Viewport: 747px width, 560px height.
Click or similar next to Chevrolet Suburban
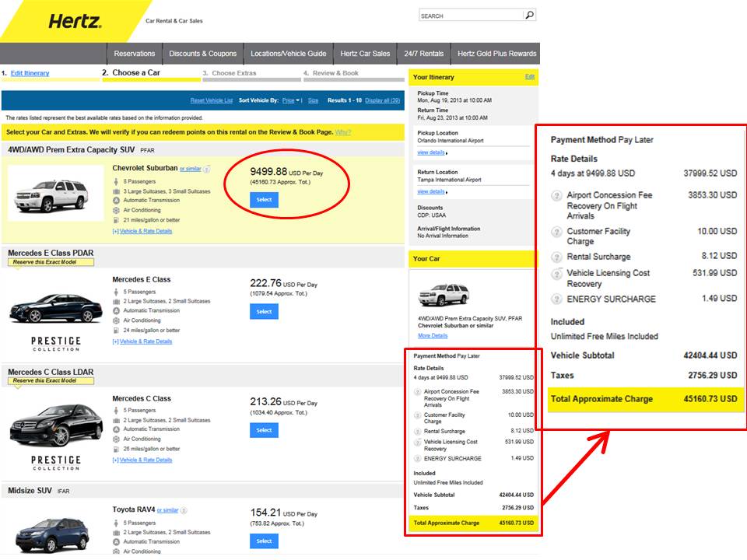[191, 169]
